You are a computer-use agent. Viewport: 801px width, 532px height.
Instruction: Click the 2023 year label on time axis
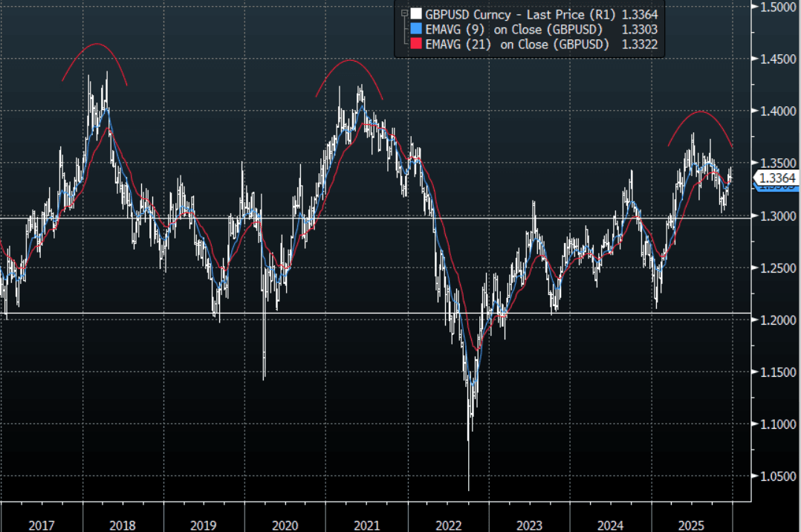pyautogui.click(x=529, y=525)
